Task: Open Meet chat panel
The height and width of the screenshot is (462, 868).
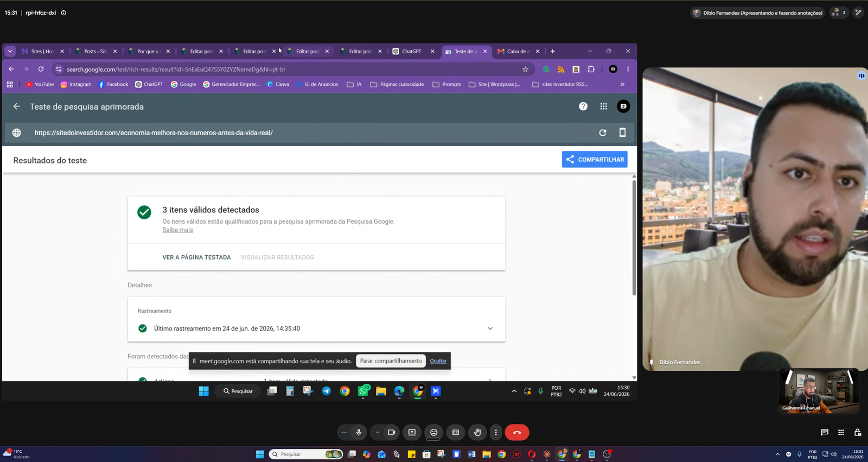Action: pos(825,433)
